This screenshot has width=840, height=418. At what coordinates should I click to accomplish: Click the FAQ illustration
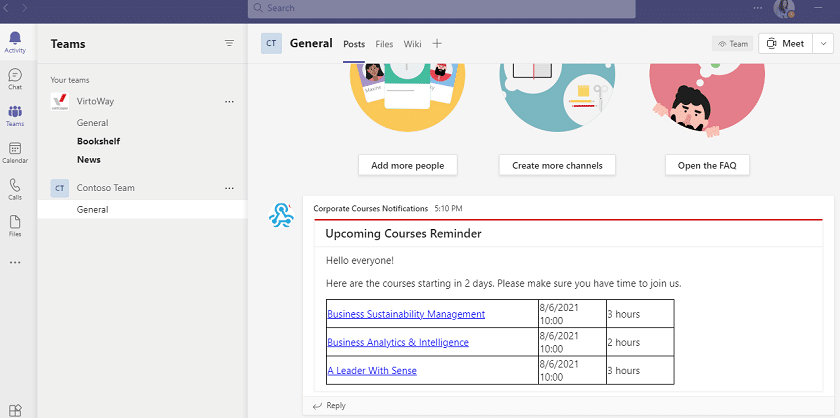click(707, 100)
